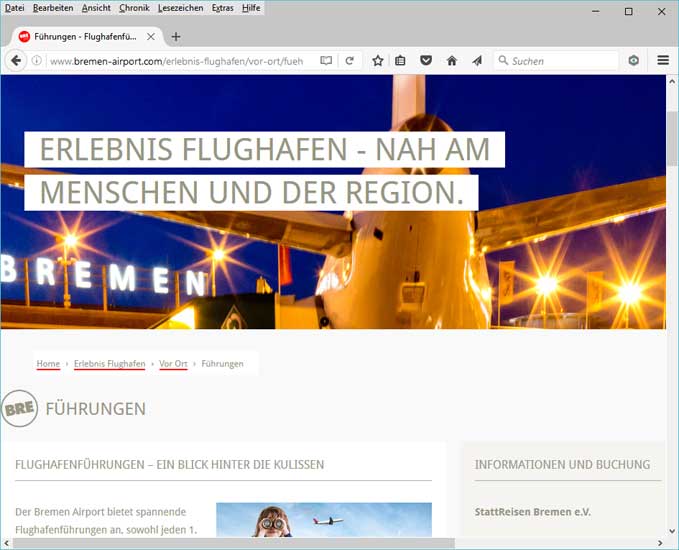Open a new tab with the plus button

[x=176, y=37]
